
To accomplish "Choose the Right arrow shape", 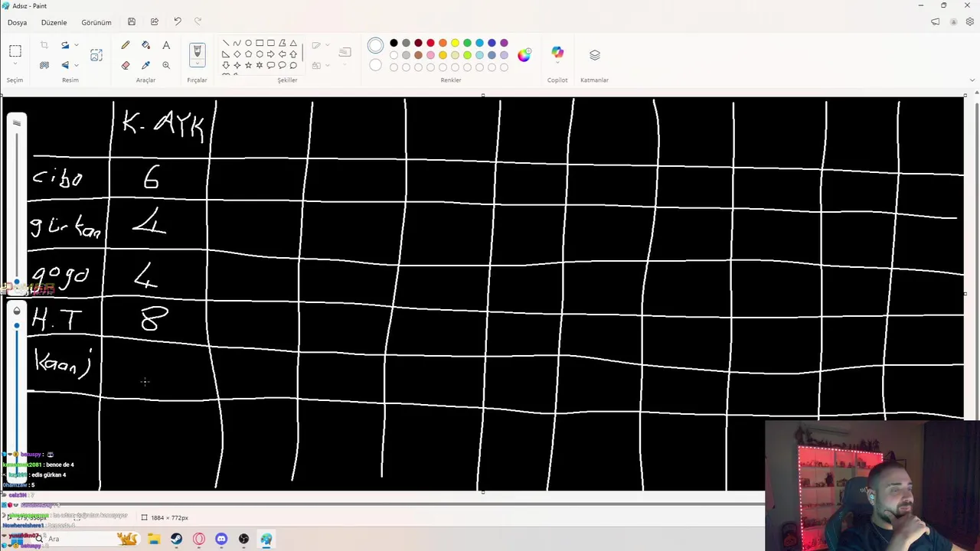I will 271,54.
